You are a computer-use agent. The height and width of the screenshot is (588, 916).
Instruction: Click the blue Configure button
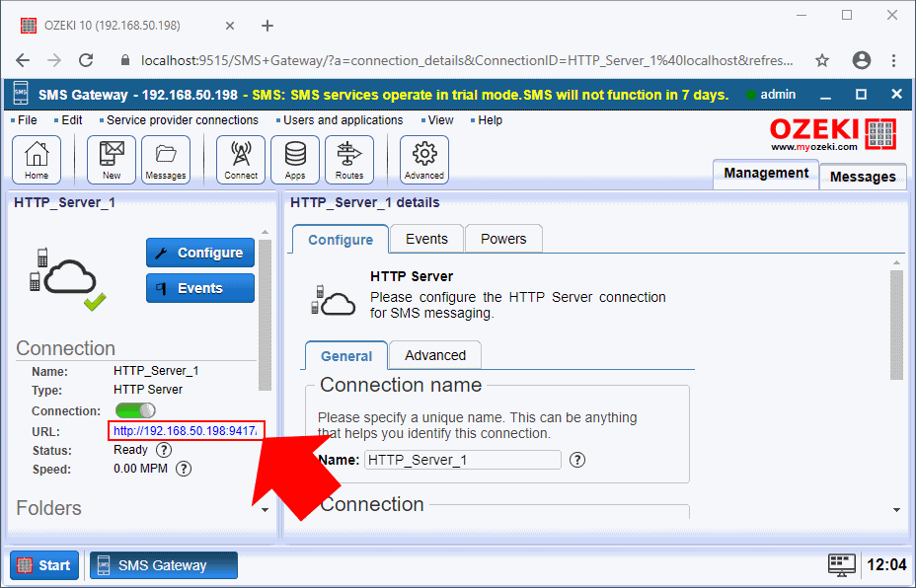click(x=200, y=253)
